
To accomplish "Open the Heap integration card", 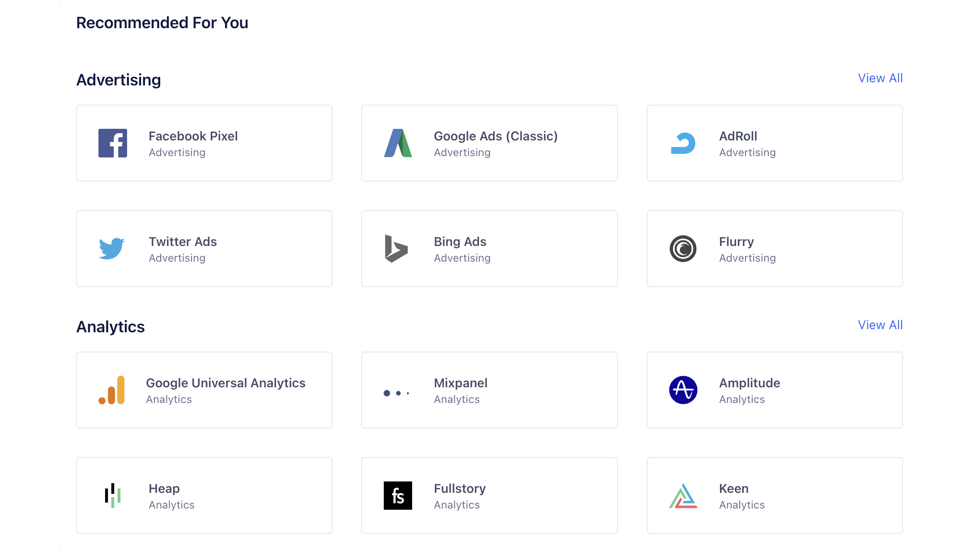I will click(x=204, y=495).
